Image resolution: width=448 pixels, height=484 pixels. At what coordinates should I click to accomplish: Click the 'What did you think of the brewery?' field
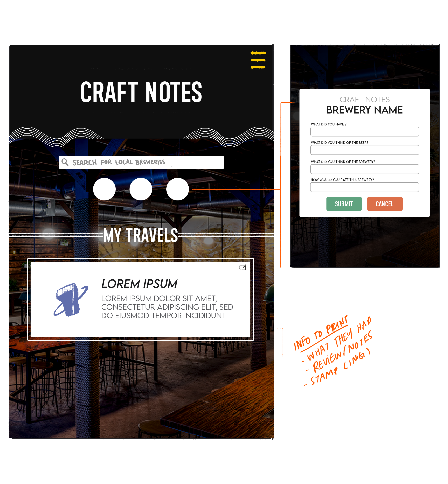[364, 169]
